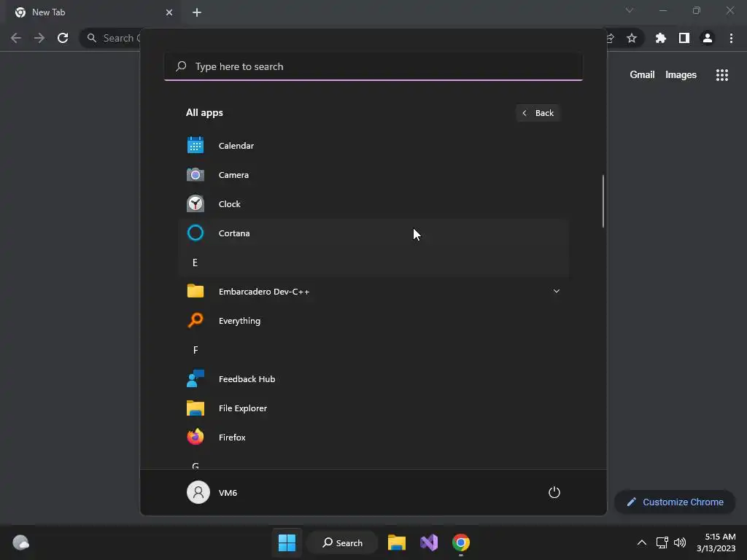The width and height of the screenshot is (747, 560).
Task: Click the volume speaker tray icon
Action: pos(680,542)
